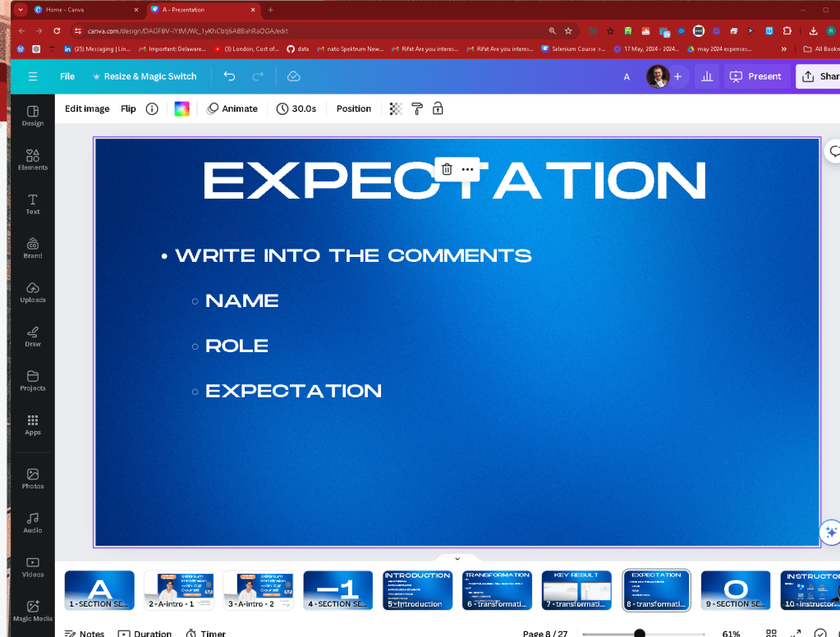Select thumbnail 1 - SECTION SE...

point(99,590)
